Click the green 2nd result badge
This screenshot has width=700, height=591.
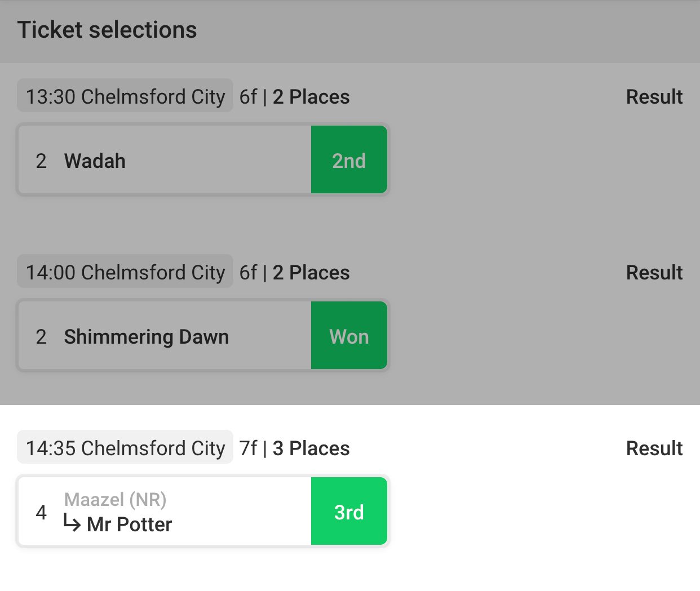pos(349,161)
